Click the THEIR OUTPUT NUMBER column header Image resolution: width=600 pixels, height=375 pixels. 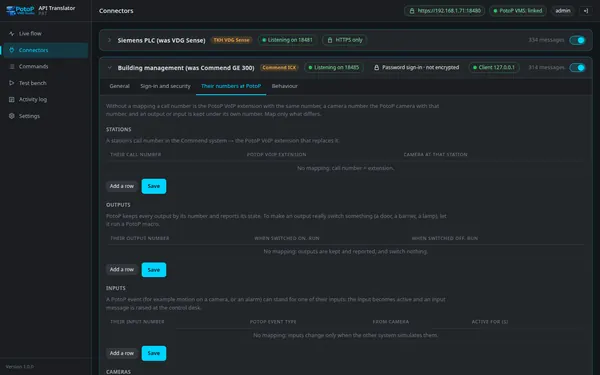point(140,238)
